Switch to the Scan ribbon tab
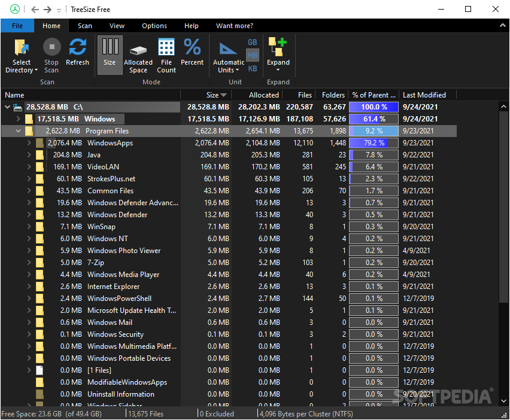The width and height of the screenshot is (510, 420). [x=85, y=26]
